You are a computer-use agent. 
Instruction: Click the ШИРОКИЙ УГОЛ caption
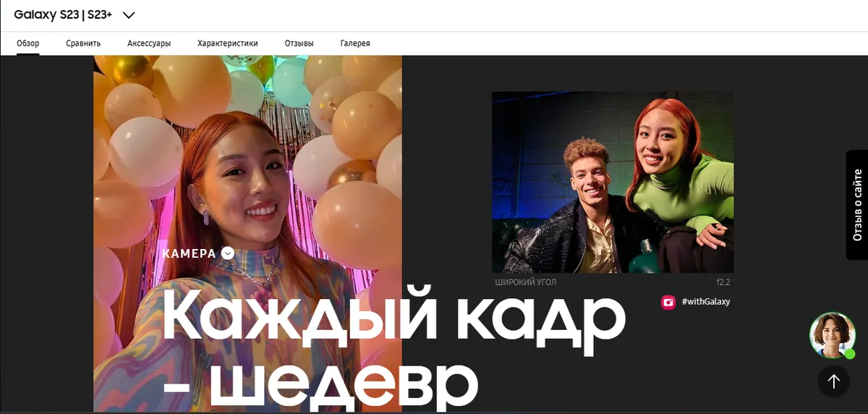click(526, 282)
